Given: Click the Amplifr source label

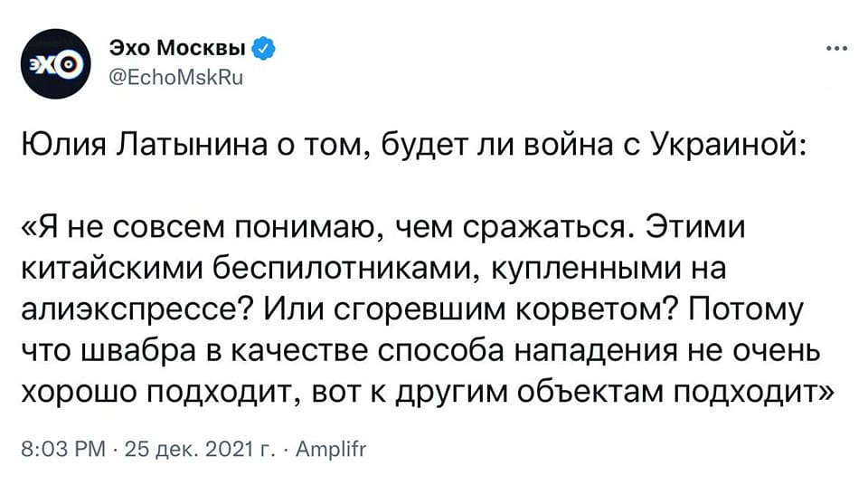Looking at the screenshot, I should [331, 449].
